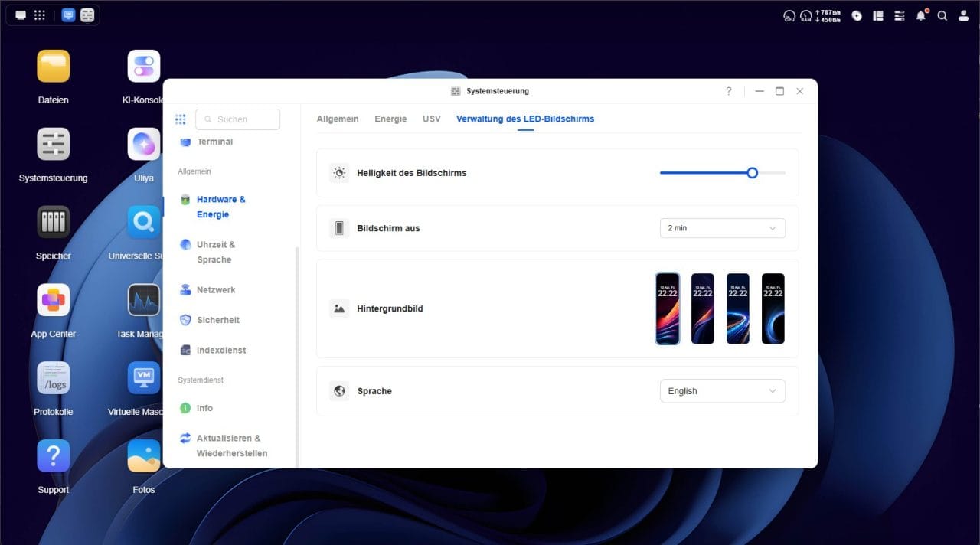Screen dimensions: 980x545
Task: Open the Dateien desktop app
Action: coord(54,67)
